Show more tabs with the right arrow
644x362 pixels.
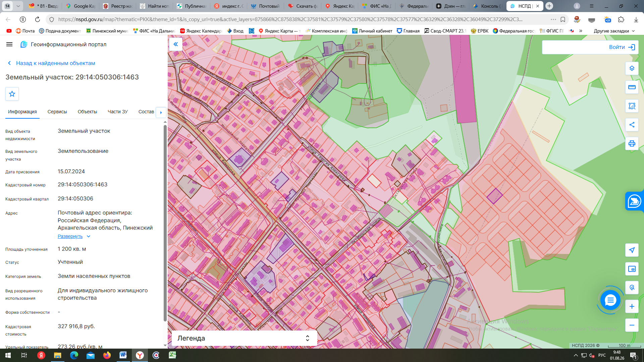[161, 112]
